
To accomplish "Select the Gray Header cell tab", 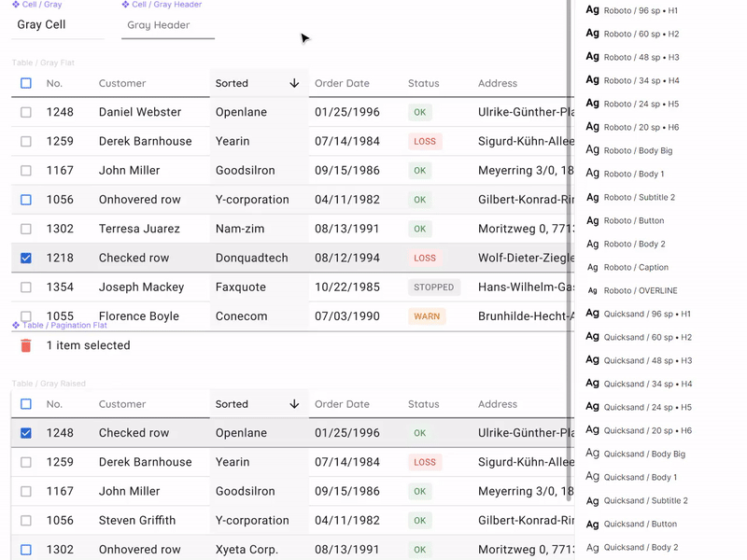I will [168, 25].
